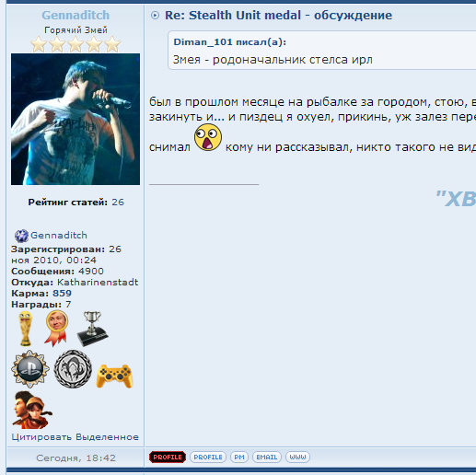The image size is (476, 475).
Task: Open PSN profile link Gennaditch
Action: 59,235
